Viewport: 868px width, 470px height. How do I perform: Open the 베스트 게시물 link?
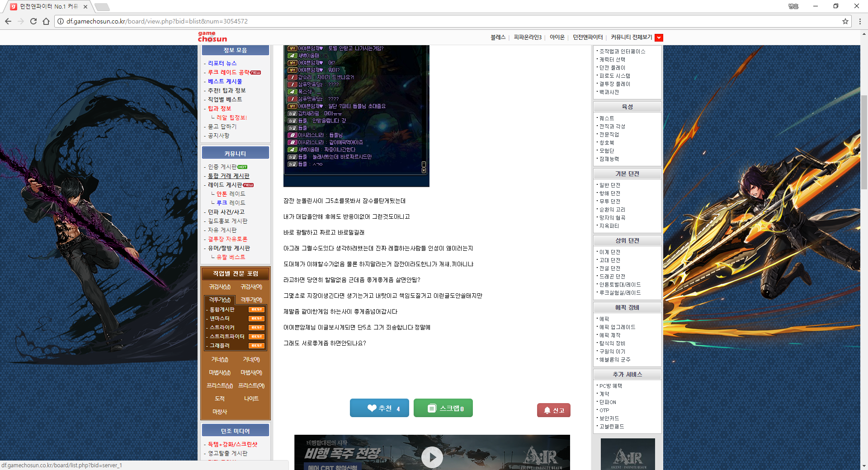coord(225,81)
